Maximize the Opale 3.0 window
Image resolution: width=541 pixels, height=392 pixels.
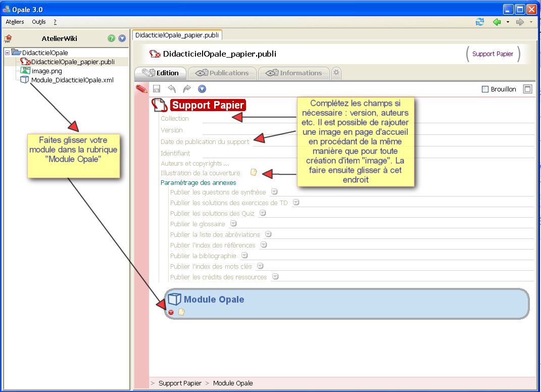[520, 9]
